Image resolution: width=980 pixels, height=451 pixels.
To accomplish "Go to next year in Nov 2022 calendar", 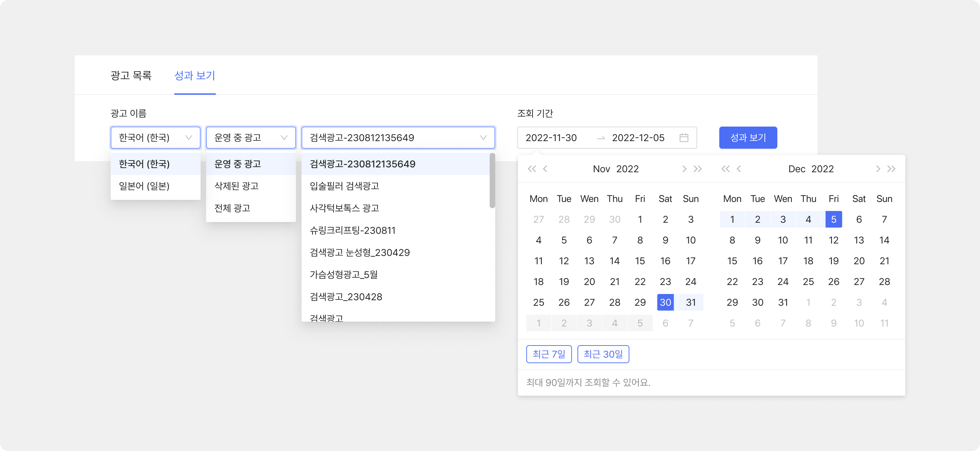I will coord(698,169).
